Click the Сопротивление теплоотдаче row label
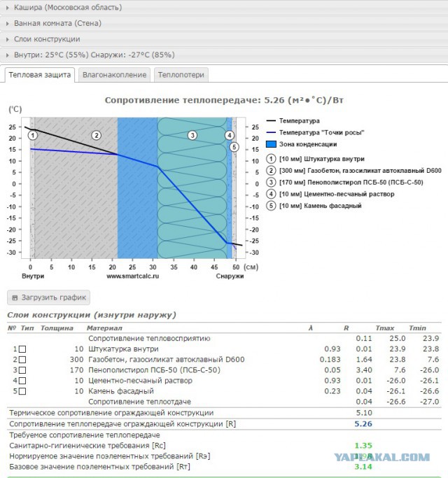The width and height of the screenshot is (448, 478). [140, 402]
